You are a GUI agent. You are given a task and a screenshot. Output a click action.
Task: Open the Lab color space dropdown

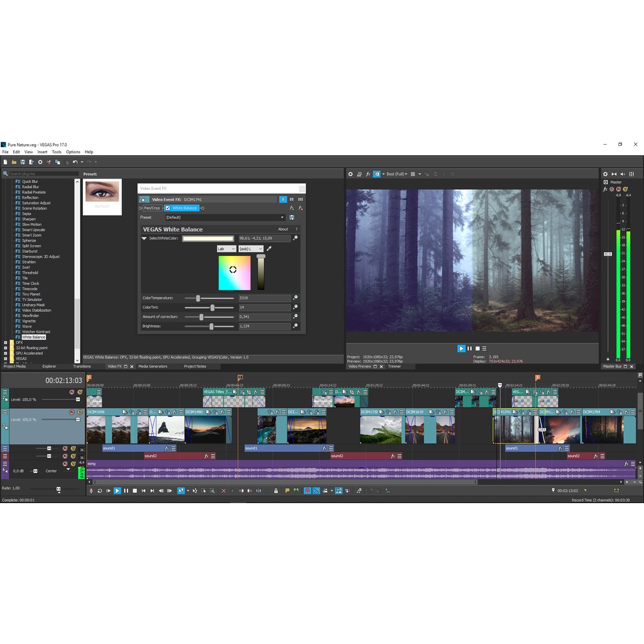coord(226,249)
